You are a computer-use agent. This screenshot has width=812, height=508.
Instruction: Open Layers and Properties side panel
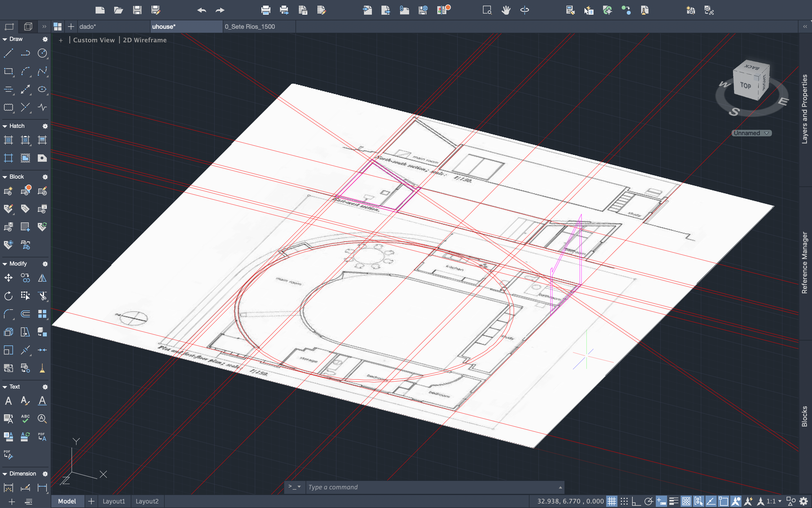click(x=805, y=109)
